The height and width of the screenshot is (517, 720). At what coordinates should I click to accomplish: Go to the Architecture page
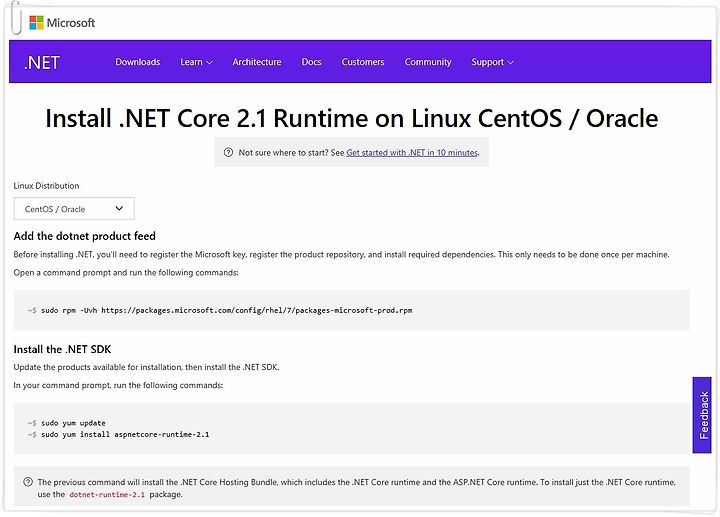coord(257,62)
